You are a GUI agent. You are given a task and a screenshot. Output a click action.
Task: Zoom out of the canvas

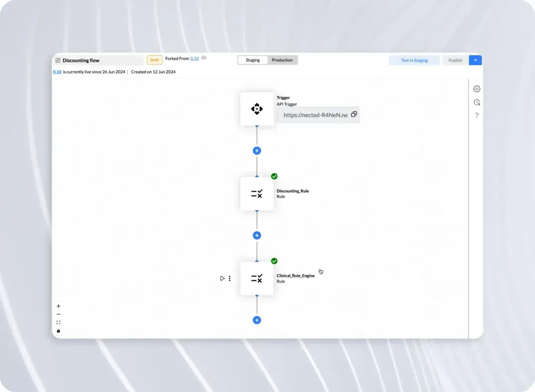(58, 314)
